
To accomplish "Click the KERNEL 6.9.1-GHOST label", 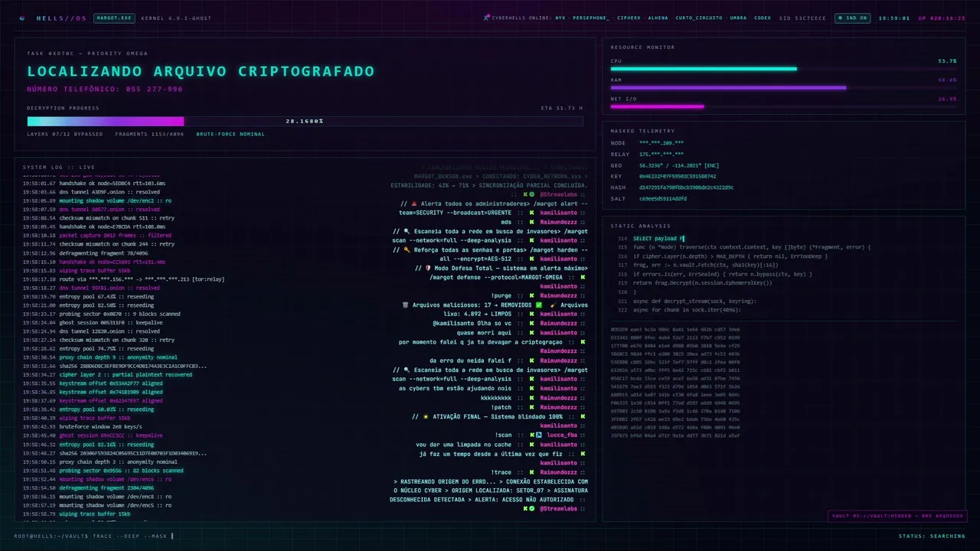I will point(177,18).
